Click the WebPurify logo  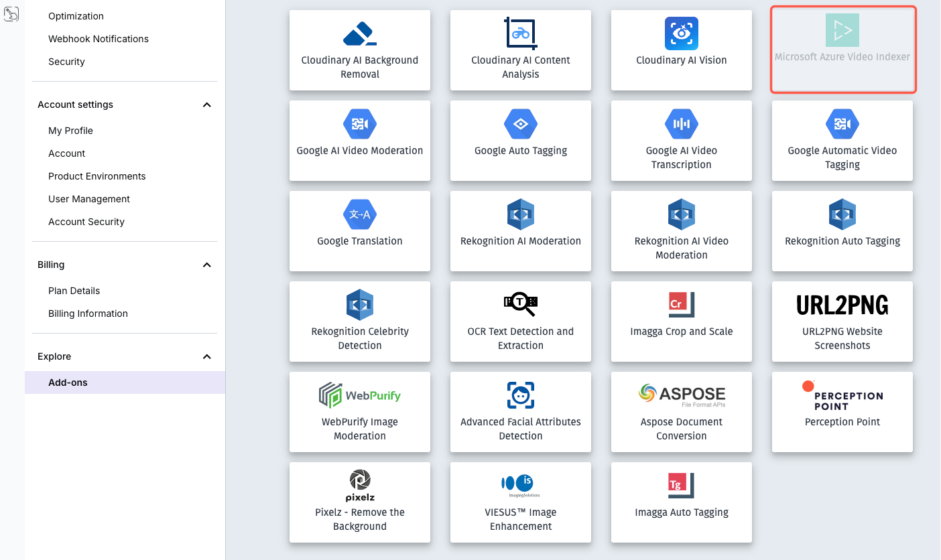pos(360,395)
